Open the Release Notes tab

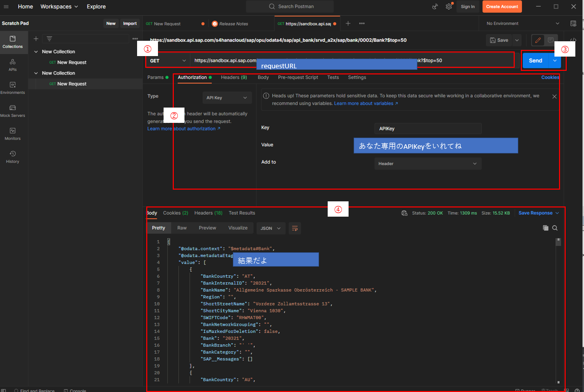coord(233,24)
